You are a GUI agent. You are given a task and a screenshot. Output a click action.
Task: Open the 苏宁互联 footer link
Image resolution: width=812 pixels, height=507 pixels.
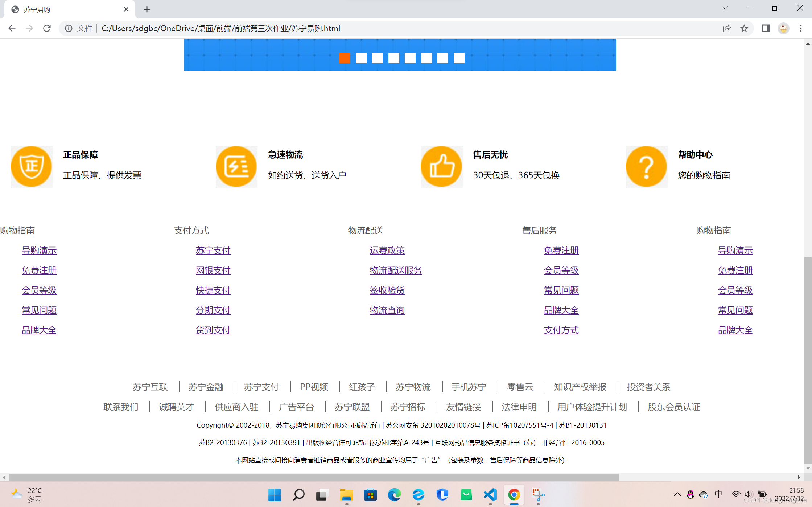click(x=150, y=387)
